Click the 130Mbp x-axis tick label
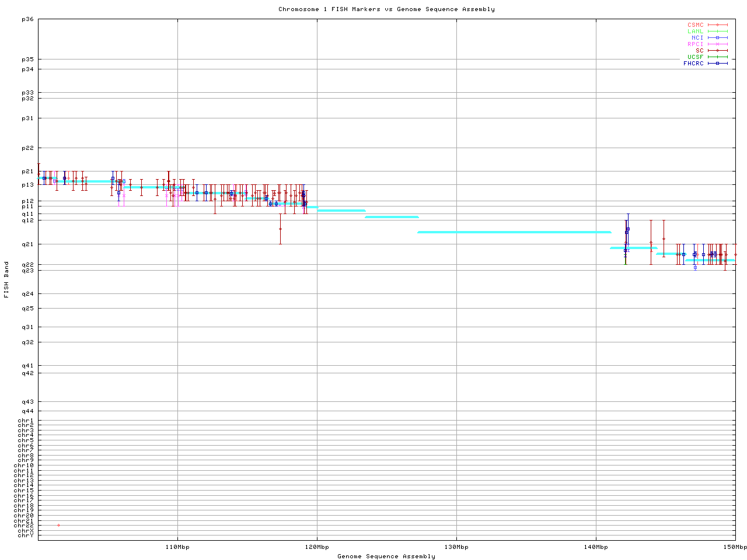 point(456,547)
